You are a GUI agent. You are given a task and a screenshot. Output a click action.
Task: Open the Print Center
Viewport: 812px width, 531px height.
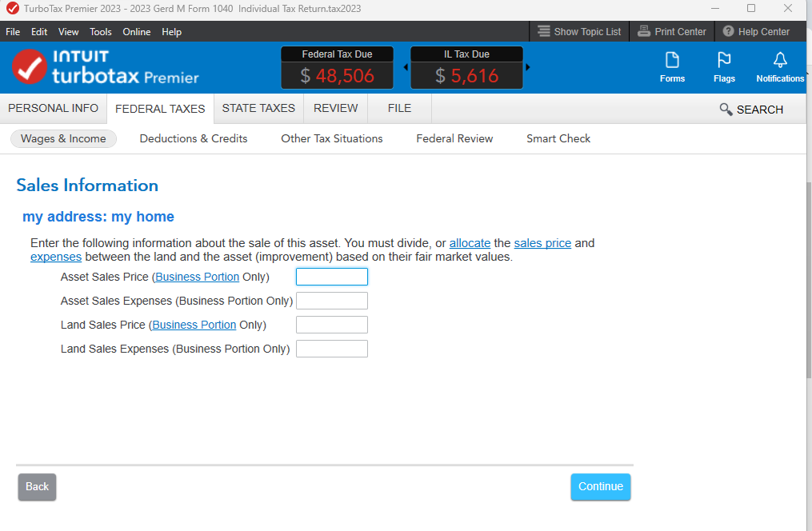pyautogui.click(x=672, y=32)
